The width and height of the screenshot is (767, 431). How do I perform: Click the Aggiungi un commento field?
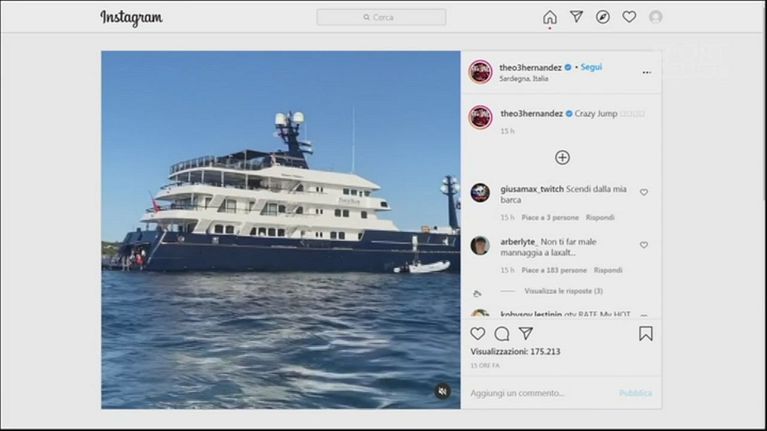(541, 393)
